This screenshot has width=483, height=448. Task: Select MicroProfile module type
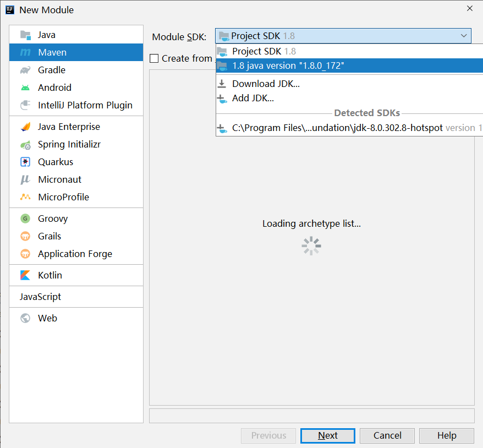coord(76,197)
